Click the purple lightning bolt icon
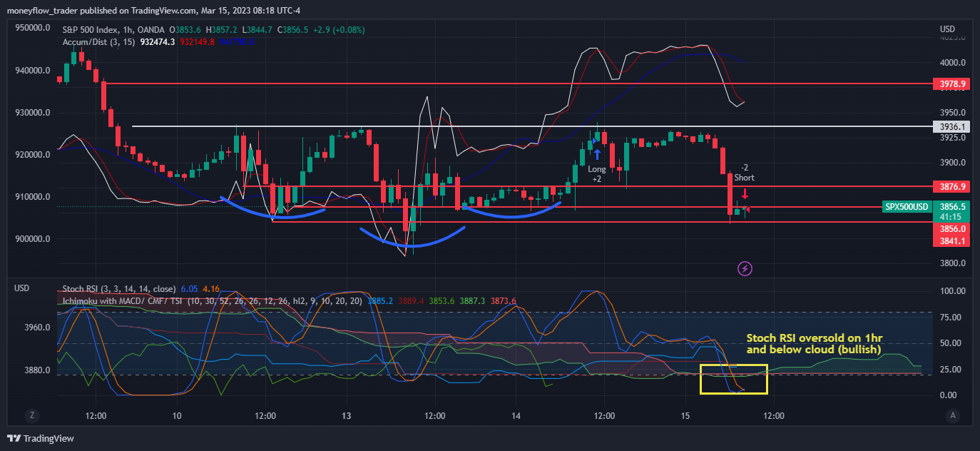Viewport: 980px width, 451px height. pyautogui.click(x=745, y=269)
